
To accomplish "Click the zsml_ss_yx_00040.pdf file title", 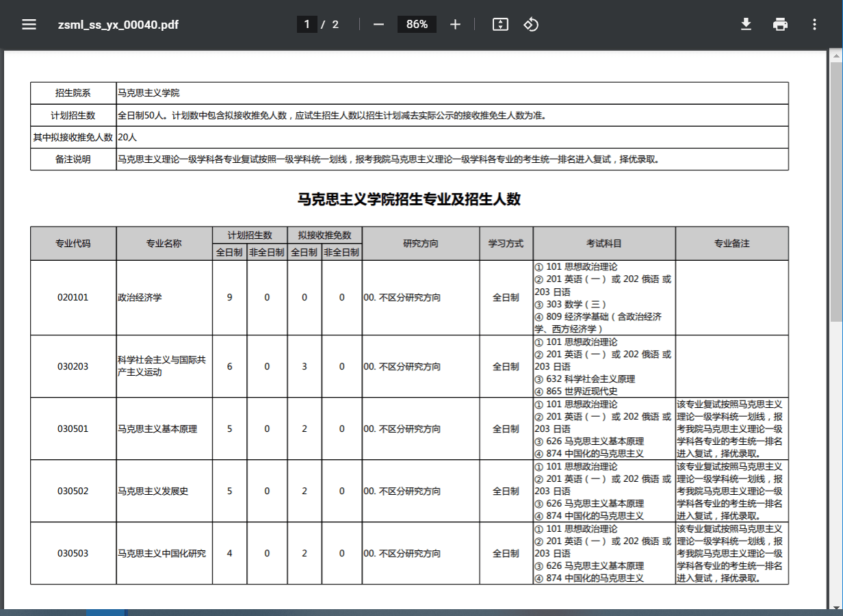I will click(118, 25).
